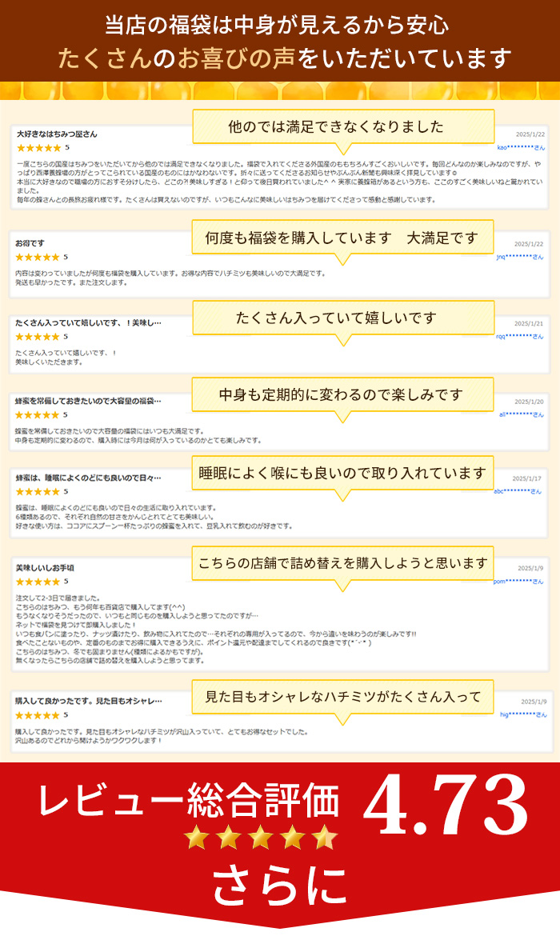Open reviewer jnq******** profile link
The height and width of the screenshot is (940, 560).
tap(520, 256)
